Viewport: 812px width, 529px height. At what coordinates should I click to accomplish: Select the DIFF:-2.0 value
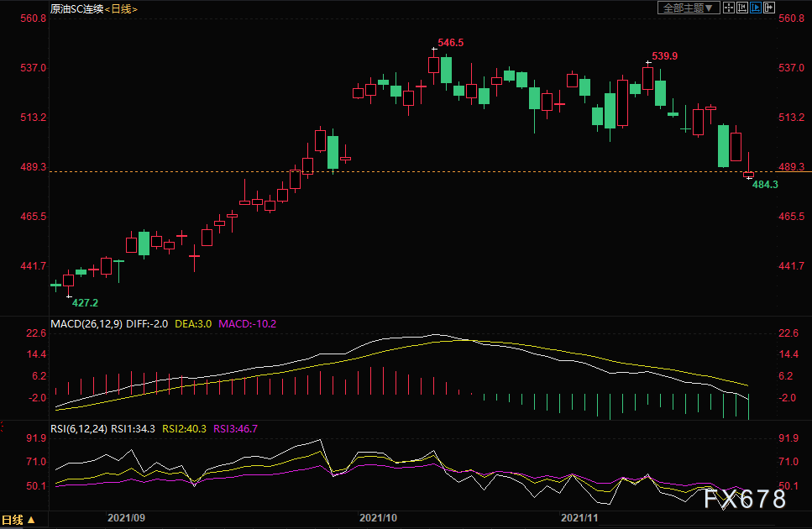pos(147,324)
